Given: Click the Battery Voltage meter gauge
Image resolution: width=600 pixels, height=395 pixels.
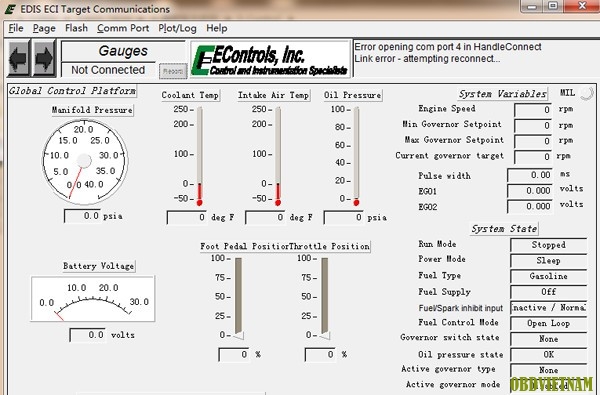Looking at the screenshot, I should (93, 299).
